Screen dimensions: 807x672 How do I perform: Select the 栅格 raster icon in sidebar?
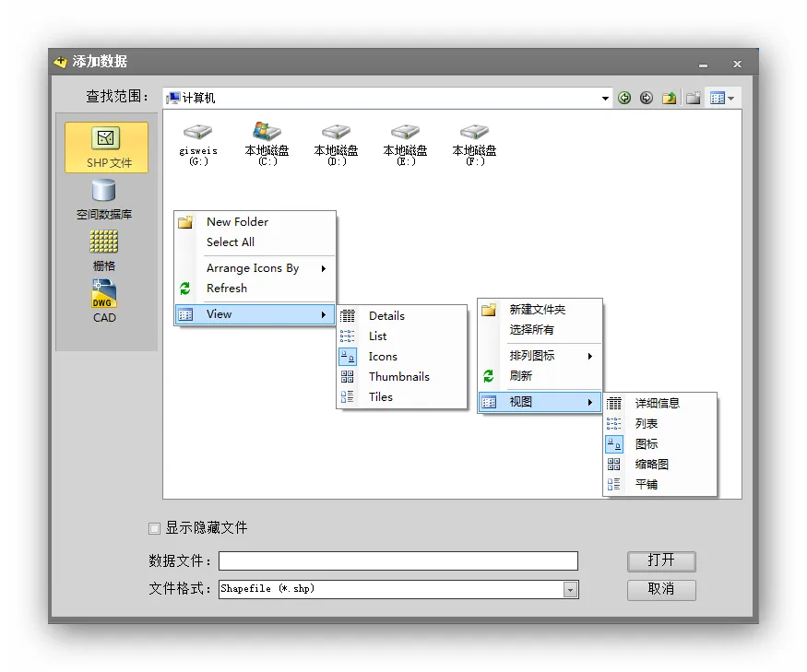104,250
